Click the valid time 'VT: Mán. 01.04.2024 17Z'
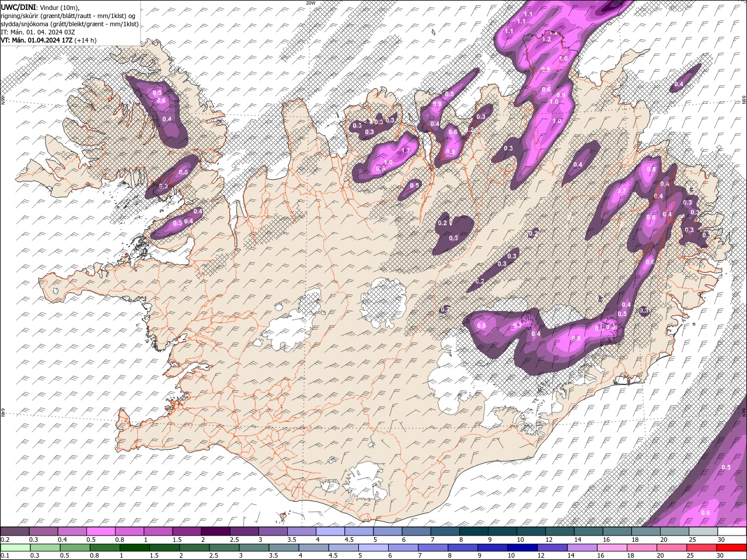The height and width of the screenshot is (560, 747). click(x=37, y=40)
